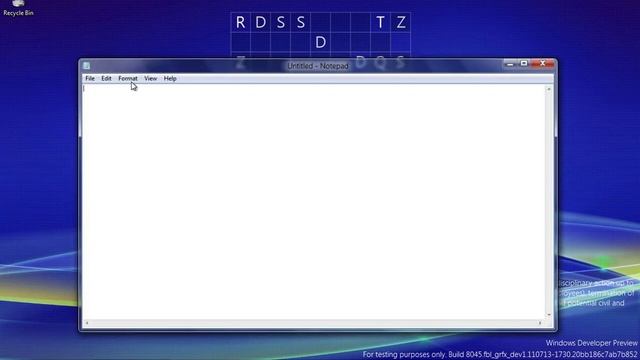Viewport: 640px width, 360px height.
Task: Click the T tile in desktop grid
Action: [x=380, y=22]
